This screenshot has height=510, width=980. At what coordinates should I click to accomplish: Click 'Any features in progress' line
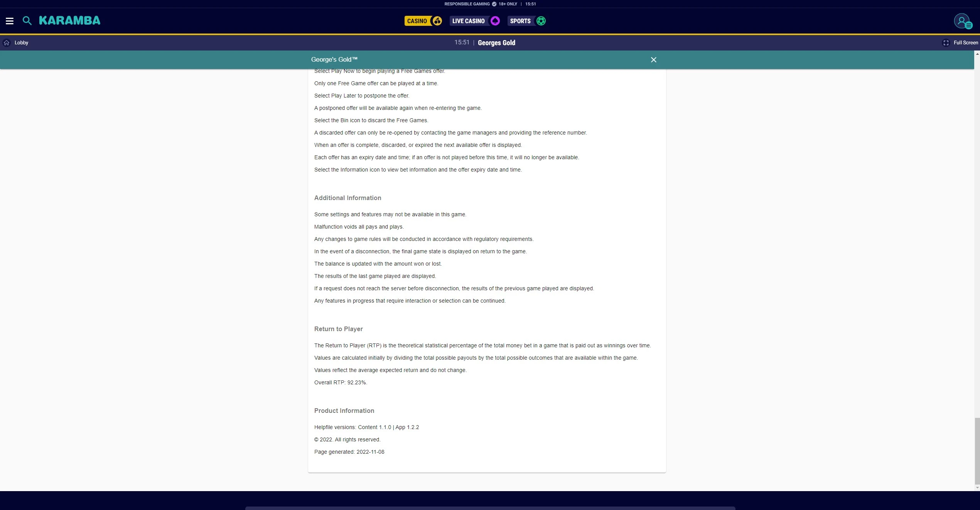click(x=410, y=301)
